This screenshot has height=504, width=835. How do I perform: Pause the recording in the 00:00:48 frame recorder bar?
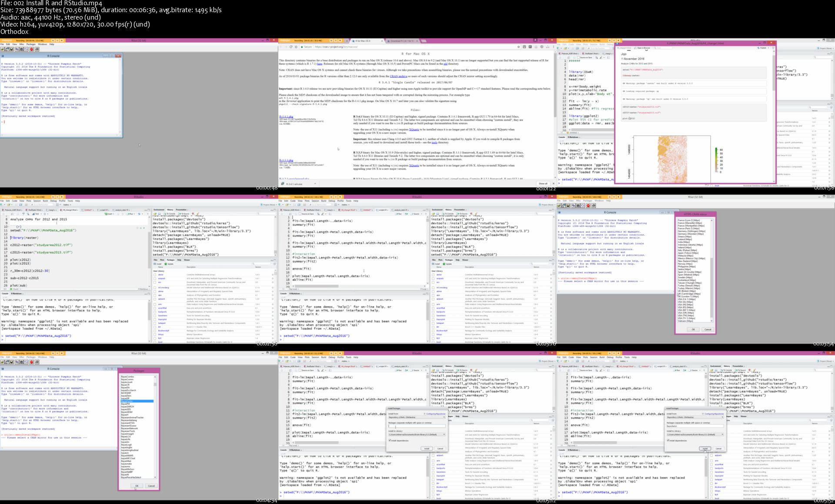coord(53,40)
